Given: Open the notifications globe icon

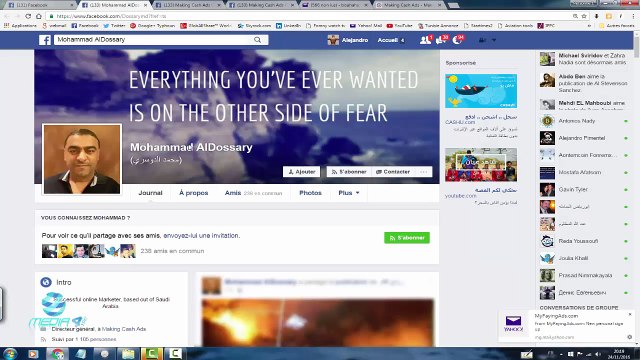Looking at the screenshot, I should 457,40.
